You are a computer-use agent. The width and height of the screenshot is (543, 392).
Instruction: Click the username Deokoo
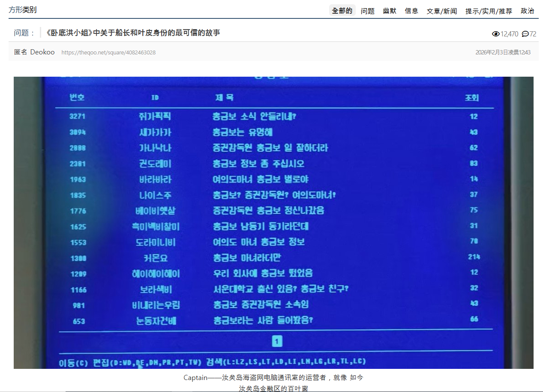(42, 52)
